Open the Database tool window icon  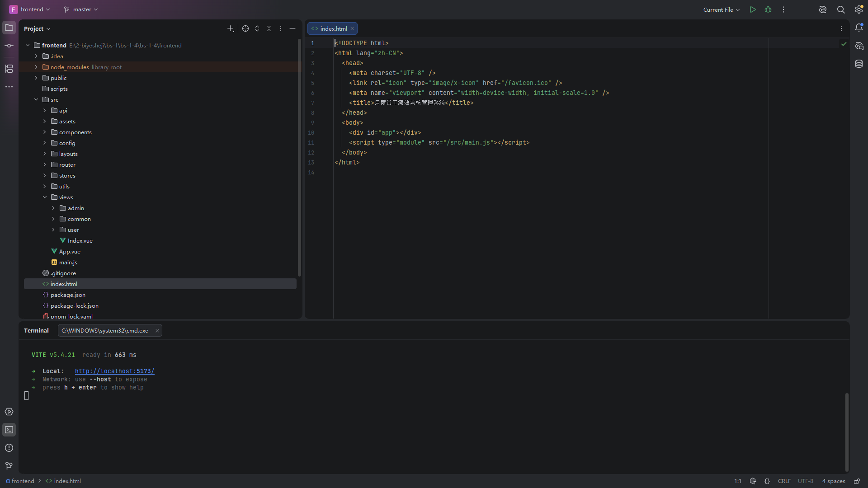click(x=859, y=64)
